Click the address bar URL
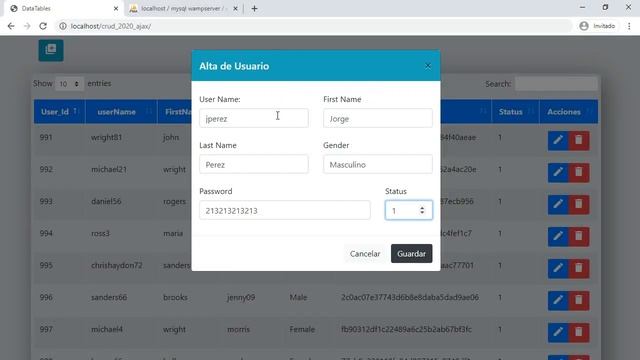 click(x=111, y=26)
